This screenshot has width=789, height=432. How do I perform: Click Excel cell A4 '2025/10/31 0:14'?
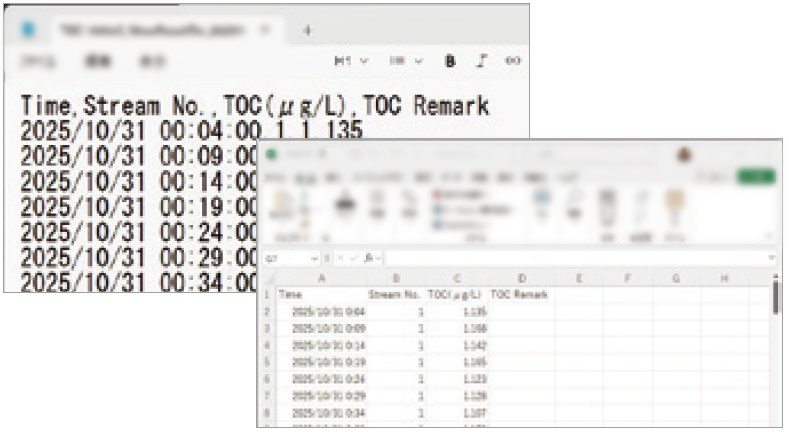coord(322,345)
